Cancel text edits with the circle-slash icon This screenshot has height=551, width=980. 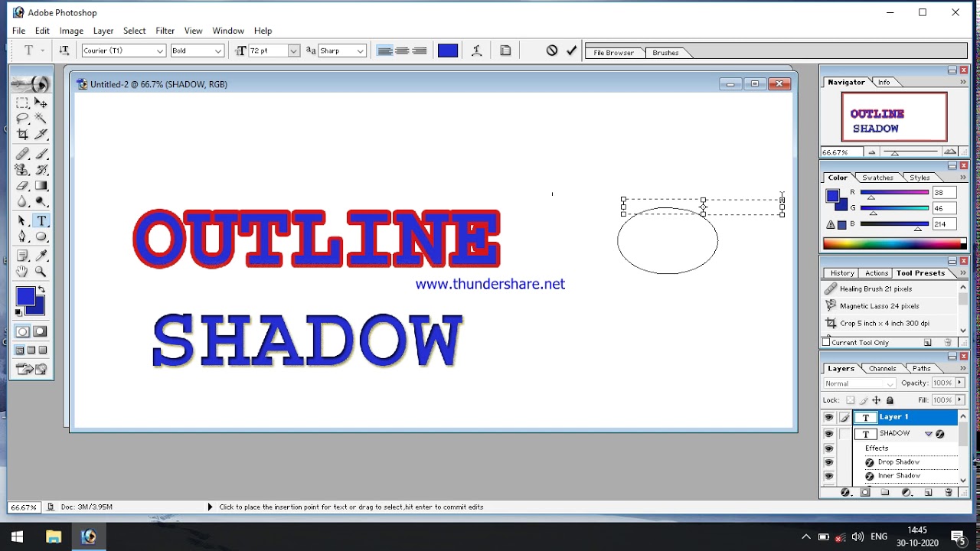(551, 51)
